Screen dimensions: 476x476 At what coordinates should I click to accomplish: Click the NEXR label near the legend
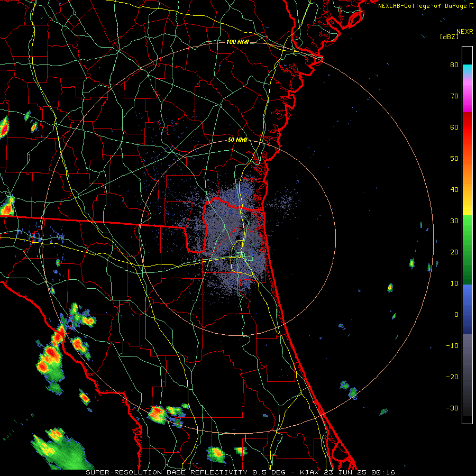click(x=465, y=32)
